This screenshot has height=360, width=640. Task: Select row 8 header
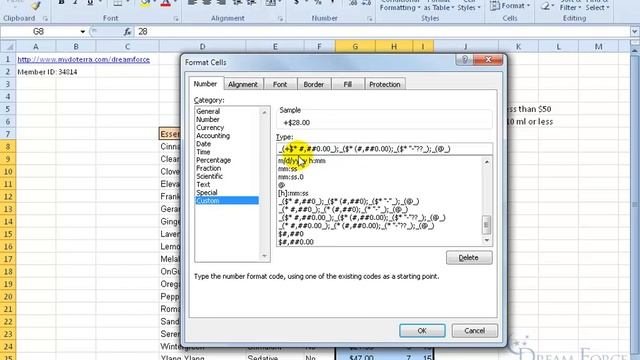8,146
